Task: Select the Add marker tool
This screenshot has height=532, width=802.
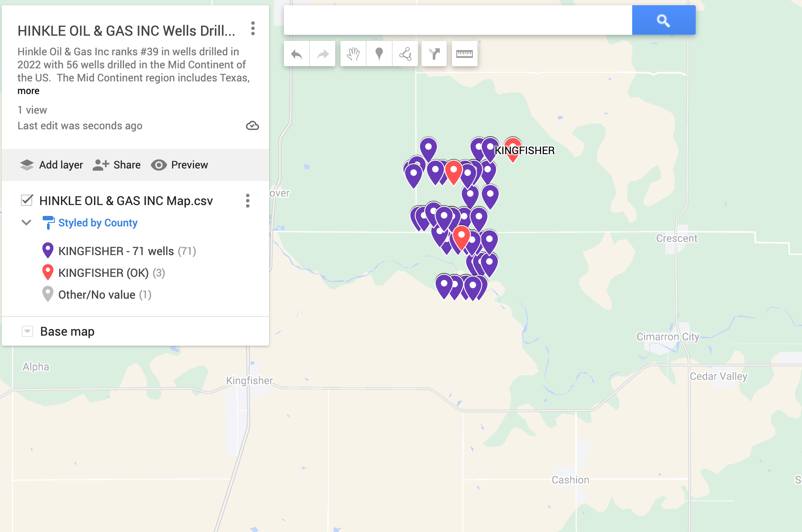Action: [x=379, y=54]
